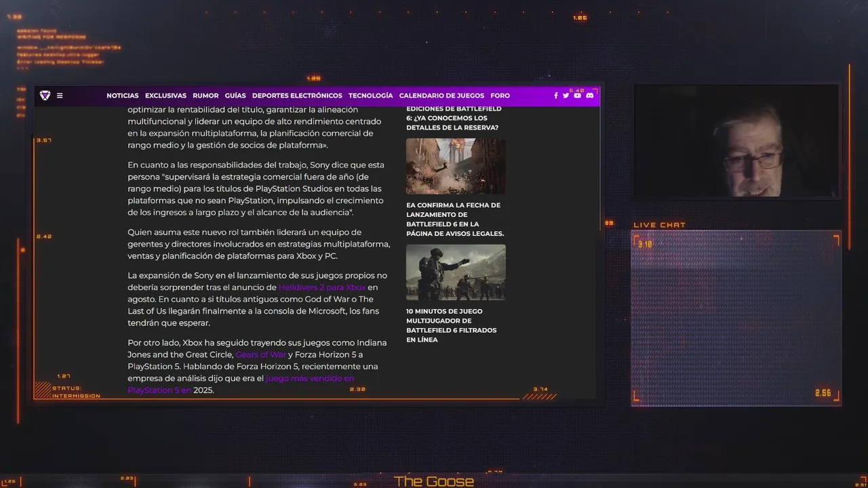The image size is (868, 488).
Task: Open the Discord social icon
Action: 589,96
